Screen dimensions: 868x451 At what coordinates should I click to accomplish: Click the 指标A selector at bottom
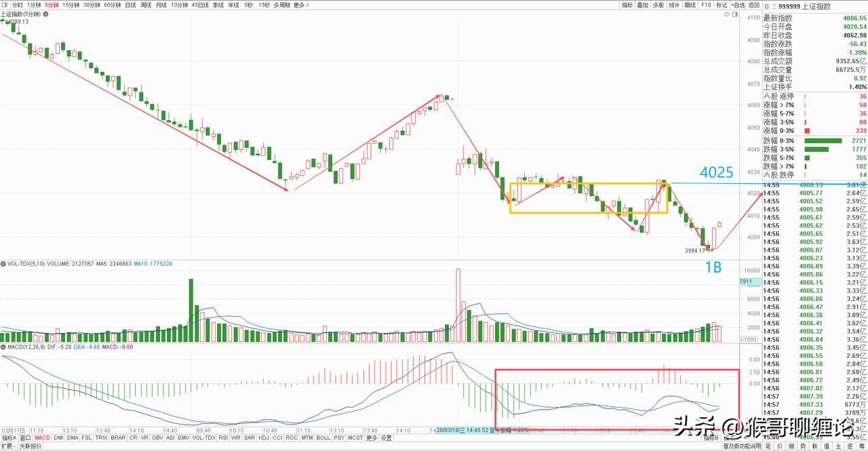point(9,437)
